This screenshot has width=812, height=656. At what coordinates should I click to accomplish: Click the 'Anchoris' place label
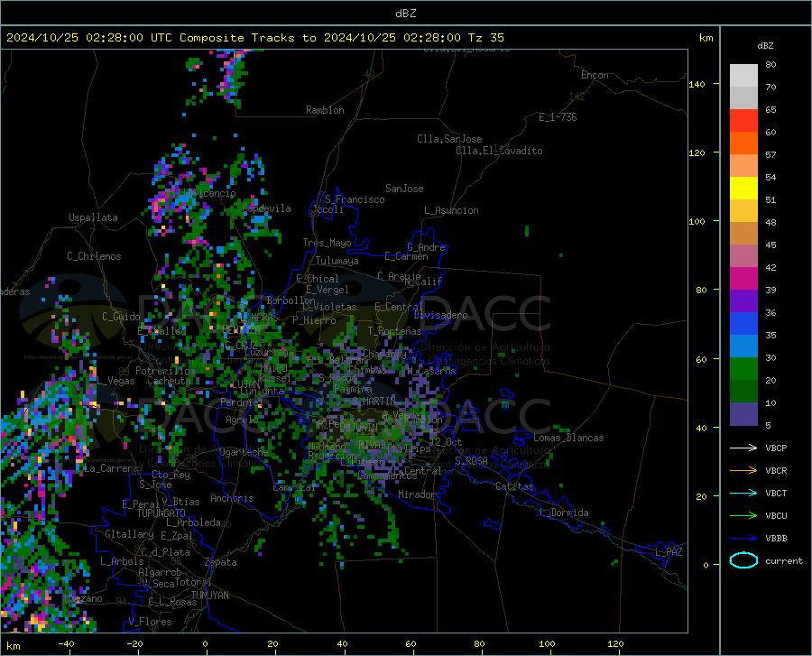tap(232, 498)
